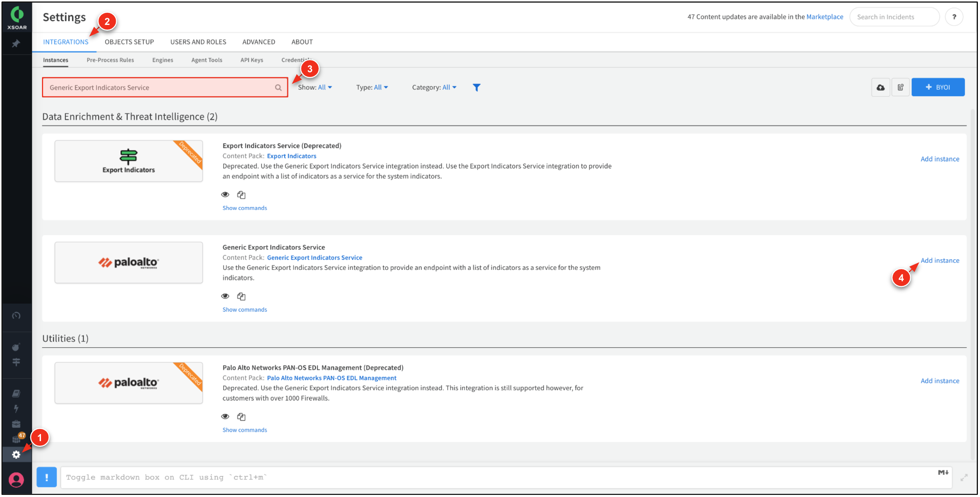Add instance for Export Indicators Service (Deprecated)

point(940,159)
